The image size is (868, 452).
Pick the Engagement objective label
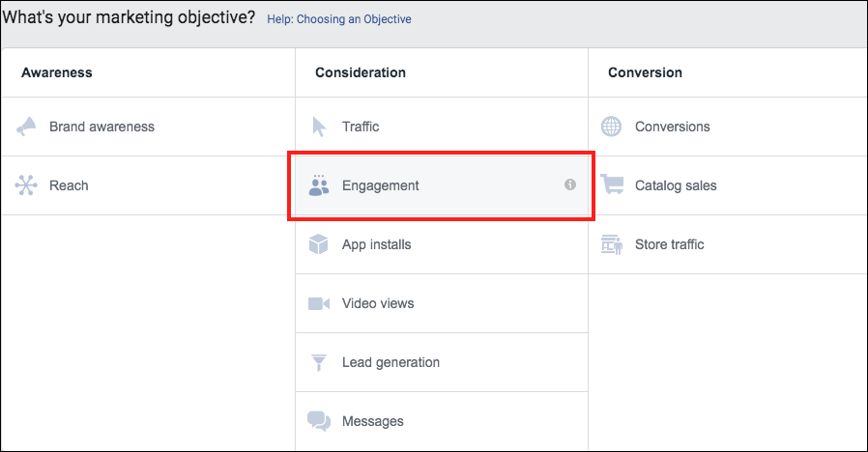[380, 185]
